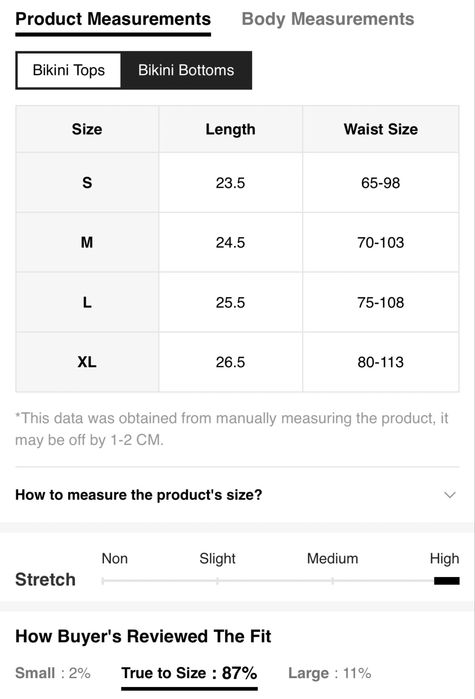Image resolution: width=475 pixels, height=699 pixels.
Task: Click the 75-108 waist size cell
Action: (381, 302)
